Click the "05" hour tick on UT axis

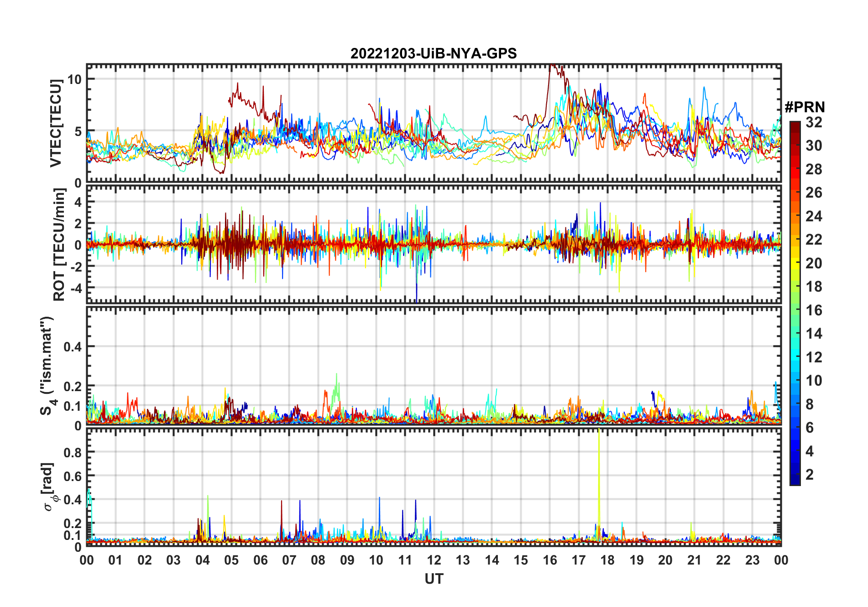(x=231, y=560)
